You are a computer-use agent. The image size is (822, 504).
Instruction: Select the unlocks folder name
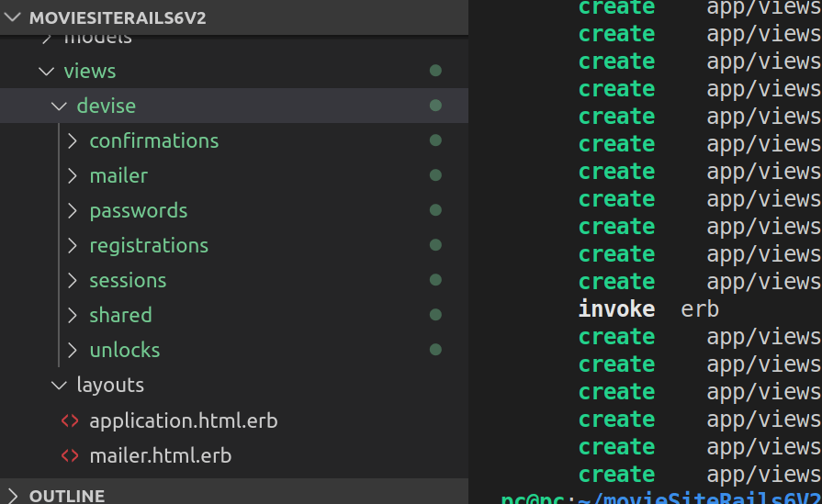(x=124, y=351)
